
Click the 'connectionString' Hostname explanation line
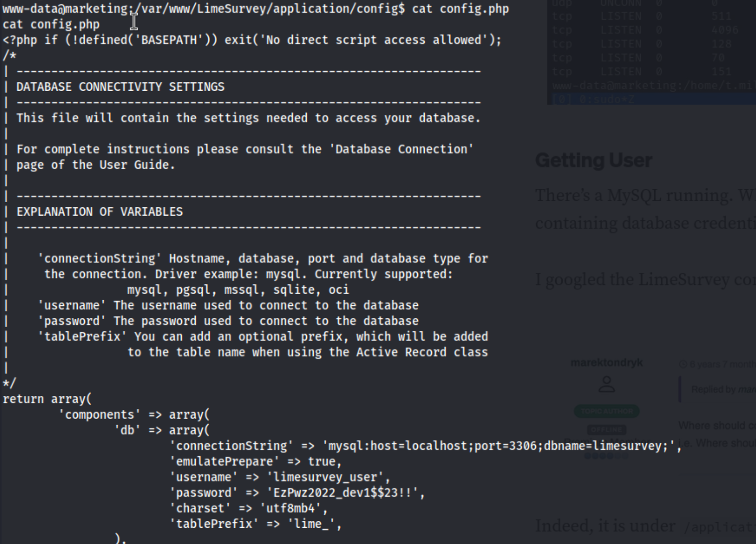[263, 259]
